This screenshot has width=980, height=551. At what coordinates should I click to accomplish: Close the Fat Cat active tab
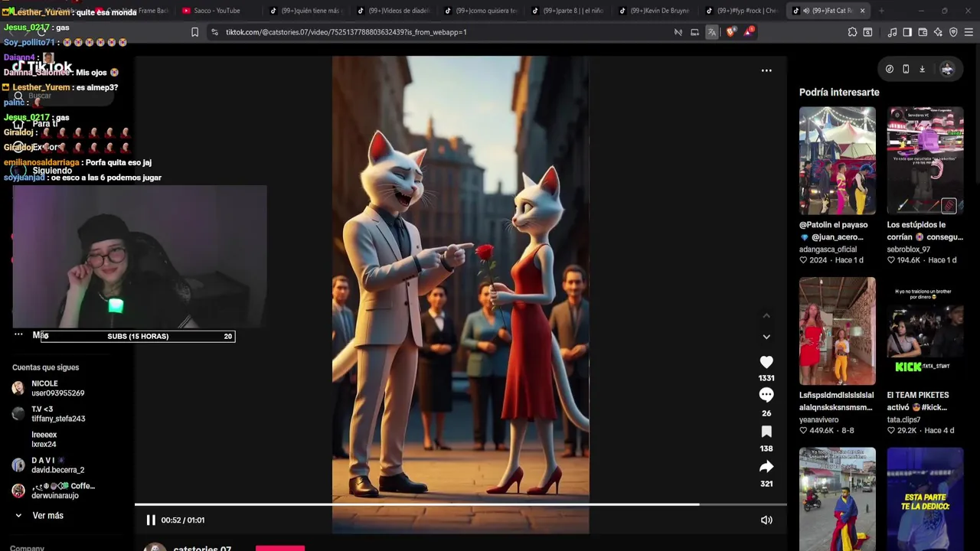click(x=862, y=11)
